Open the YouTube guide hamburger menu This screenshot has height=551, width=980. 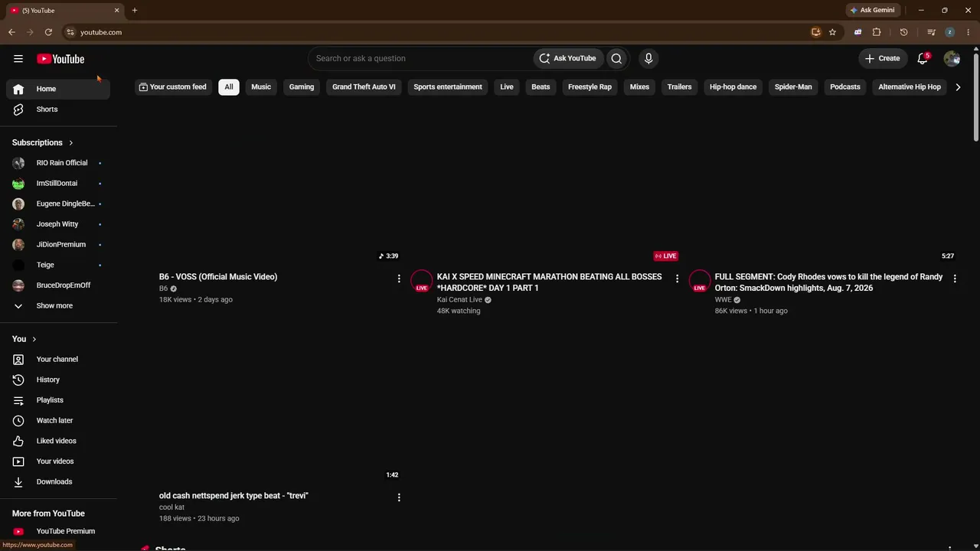pyautogui.click(x=18, y=59)
